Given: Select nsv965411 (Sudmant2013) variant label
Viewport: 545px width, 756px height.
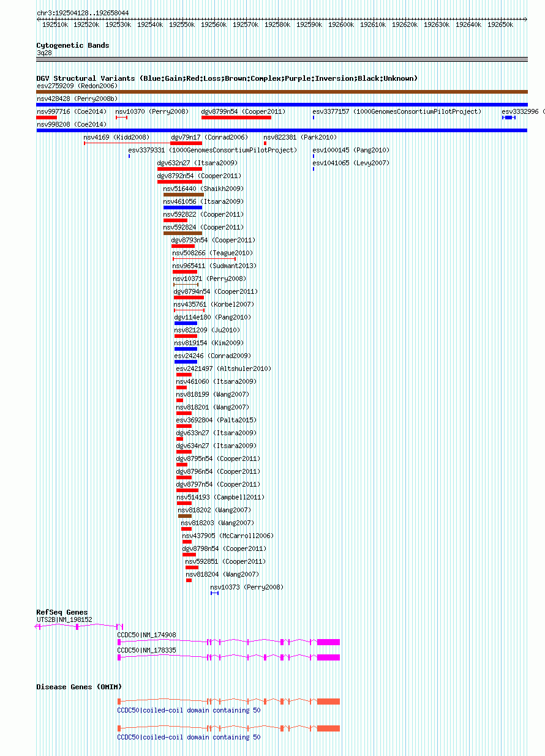Looking at the screenshot, I should click(x=215, y=266).
